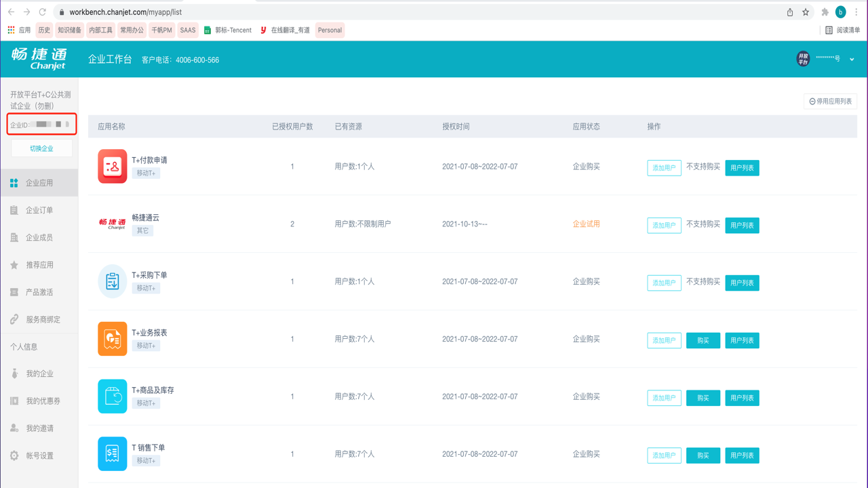Click 添加用户 for T+付款申请
Screen dimensions: 868x488
point(664,167)
